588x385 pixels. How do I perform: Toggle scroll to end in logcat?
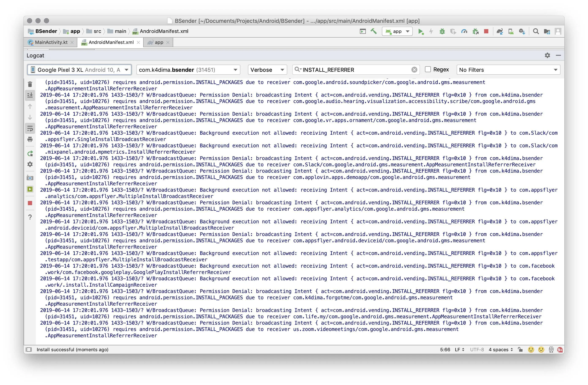(x=30, y=95)
